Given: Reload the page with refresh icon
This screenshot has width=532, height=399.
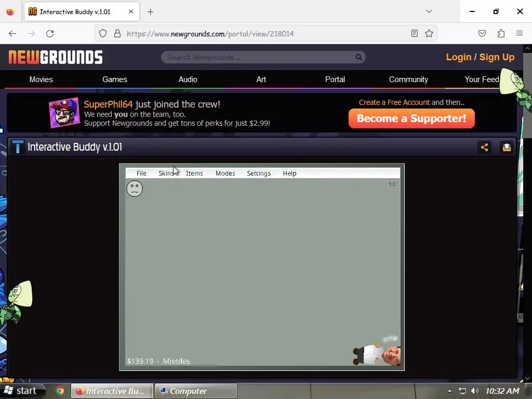Looking at the screenshot, I should pos(50,34).
